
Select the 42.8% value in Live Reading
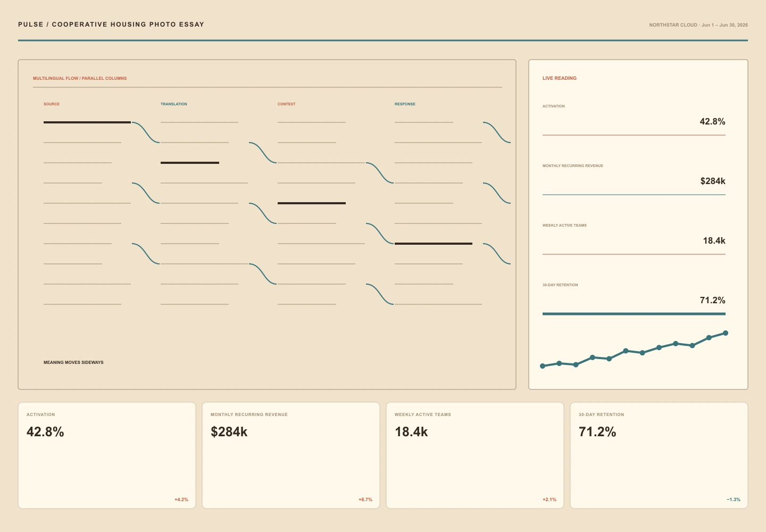point(713,121)
